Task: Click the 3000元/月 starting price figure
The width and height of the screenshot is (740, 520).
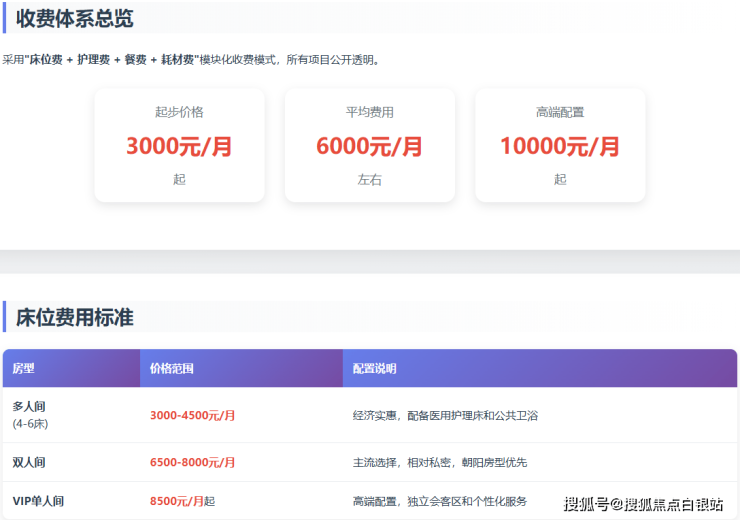Action: (x=179, y=146)
